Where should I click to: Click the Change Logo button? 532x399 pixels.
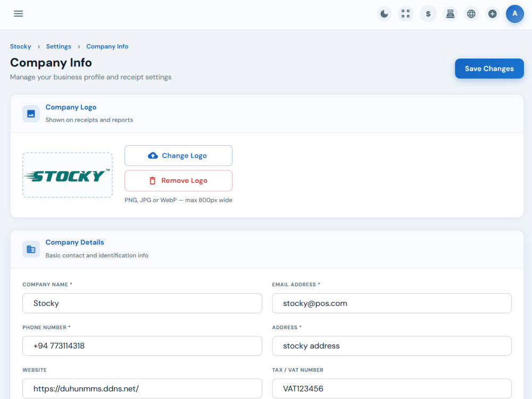178,156
